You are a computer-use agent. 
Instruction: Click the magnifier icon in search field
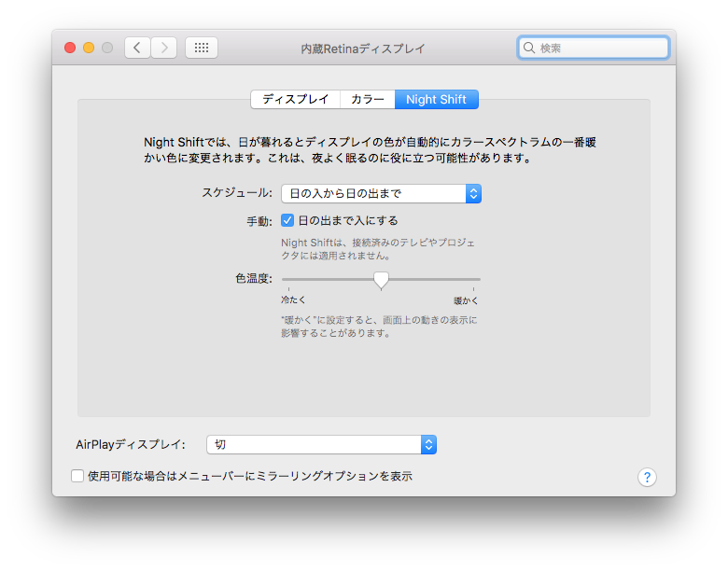coord(529,48)
